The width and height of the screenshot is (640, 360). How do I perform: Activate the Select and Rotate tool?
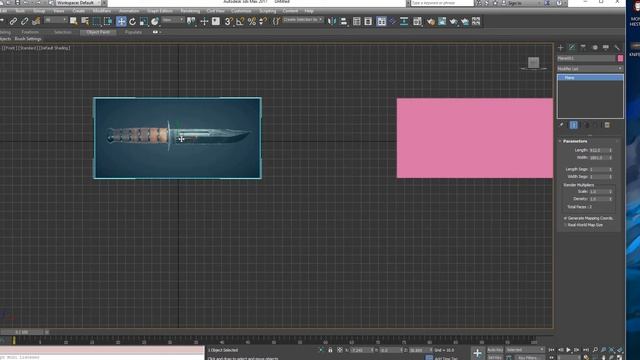(x=133, y=21)
